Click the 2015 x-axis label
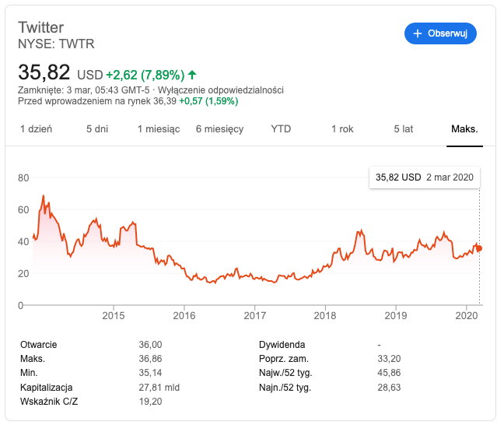This screenshot has width=504, height=425. pos(114,315)
